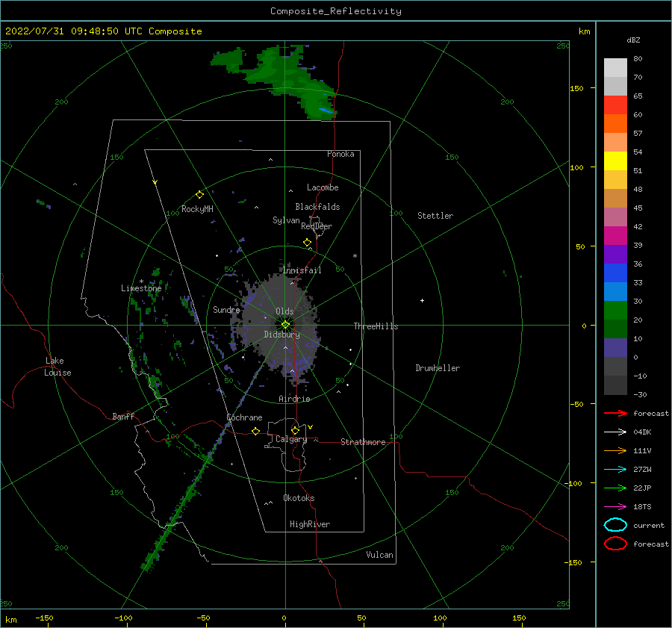Click the red forecast ellipse legend icon
This screenshot has width=672, height=628.
point(615,544)
